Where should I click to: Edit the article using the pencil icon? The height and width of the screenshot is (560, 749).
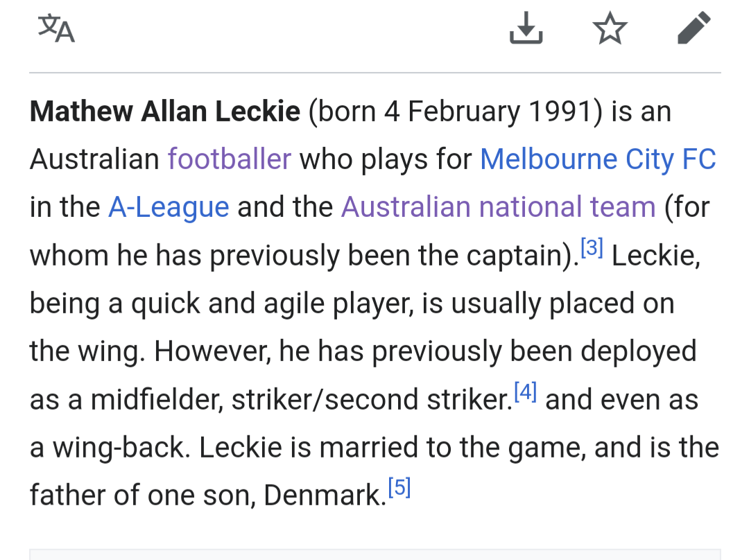(x=694, y=28)
